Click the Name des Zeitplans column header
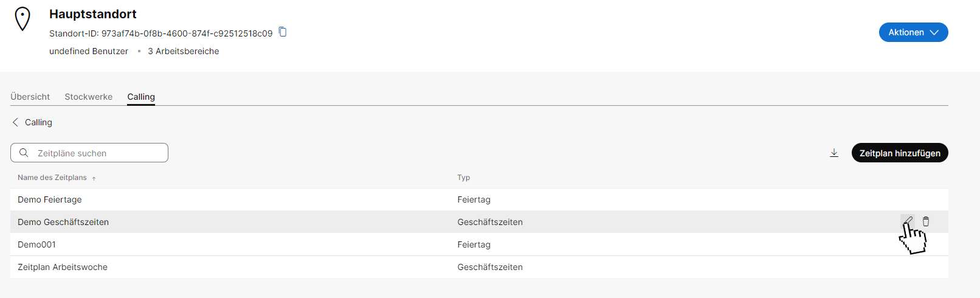The image size is (980, 298). [52, 178]
